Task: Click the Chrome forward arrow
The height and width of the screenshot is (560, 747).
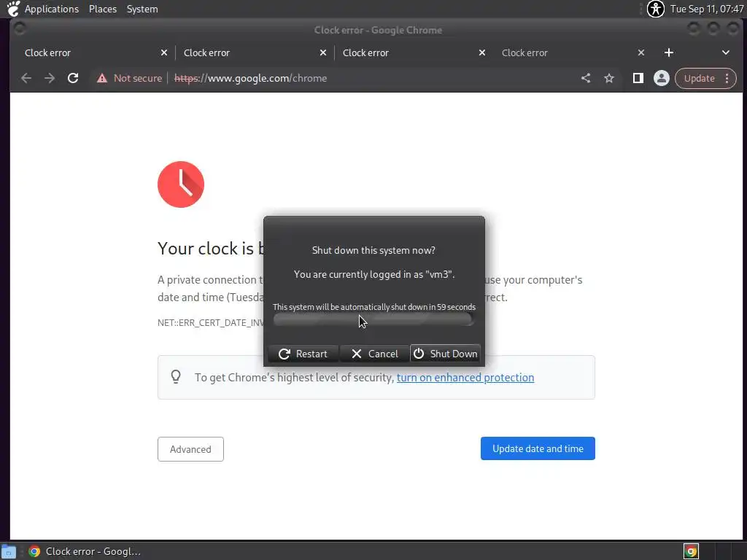Action: (50, 78)
